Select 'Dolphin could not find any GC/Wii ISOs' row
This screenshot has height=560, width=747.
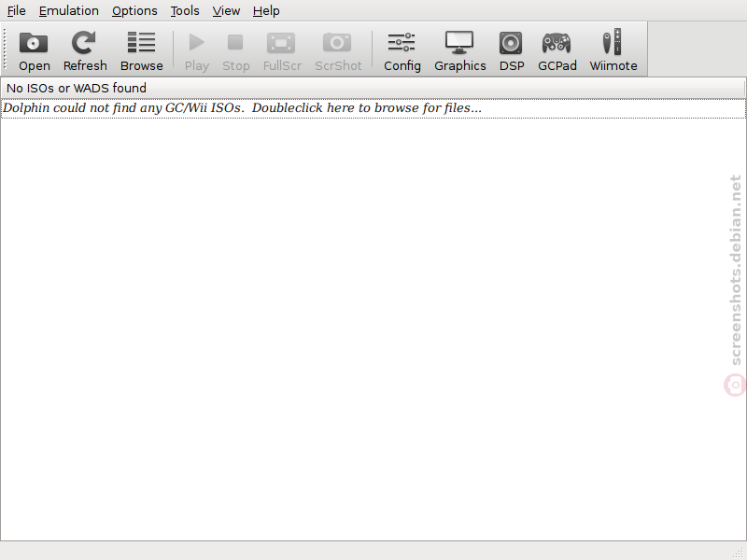[x=373, y=108]
